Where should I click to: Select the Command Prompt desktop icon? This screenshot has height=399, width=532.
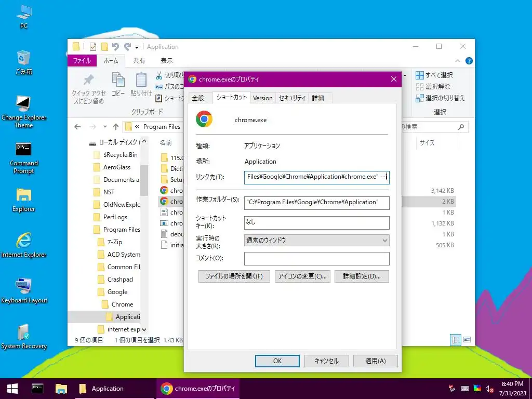pyautogui.click(x=24, y=158)
